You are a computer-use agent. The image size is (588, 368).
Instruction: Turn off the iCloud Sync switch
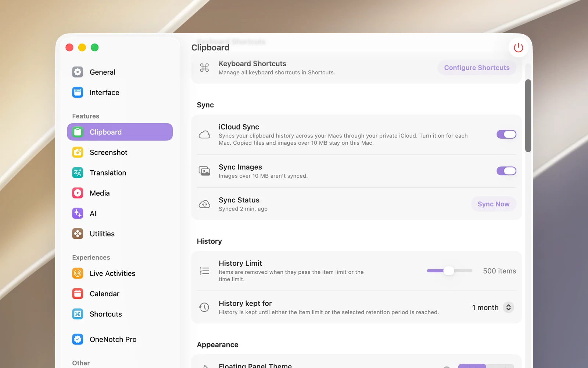506,134
